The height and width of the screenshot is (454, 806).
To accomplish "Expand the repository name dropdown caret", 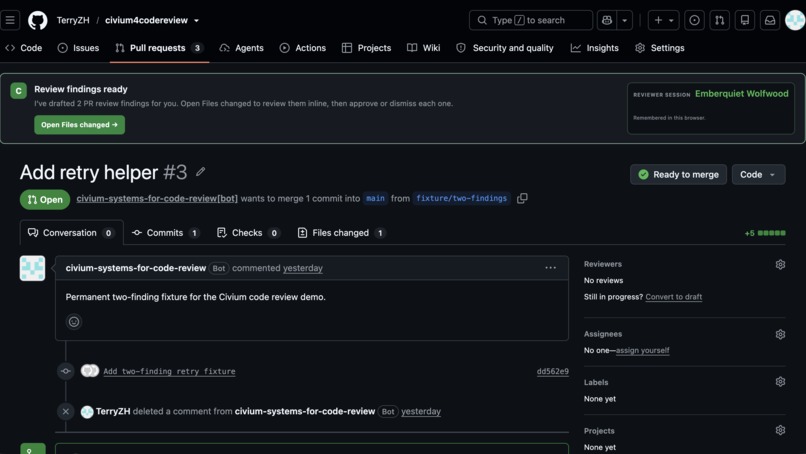I will click(196, 21).
